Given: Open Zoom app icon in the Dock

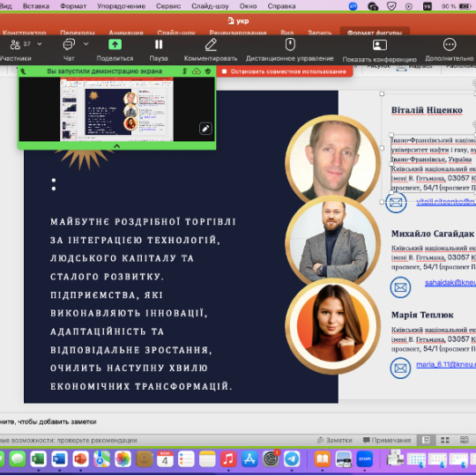Looking at the screenshot, I should [364, 458].
